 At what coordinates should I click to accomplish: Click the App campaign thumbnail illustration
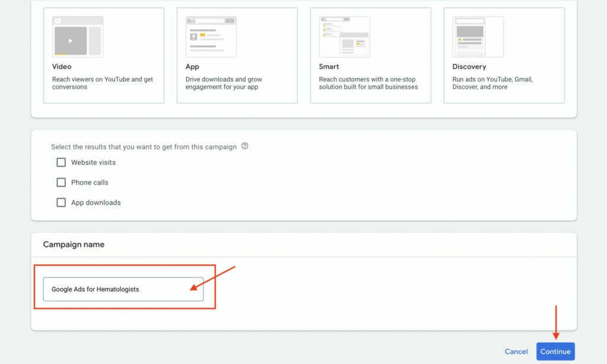[211, 37]
